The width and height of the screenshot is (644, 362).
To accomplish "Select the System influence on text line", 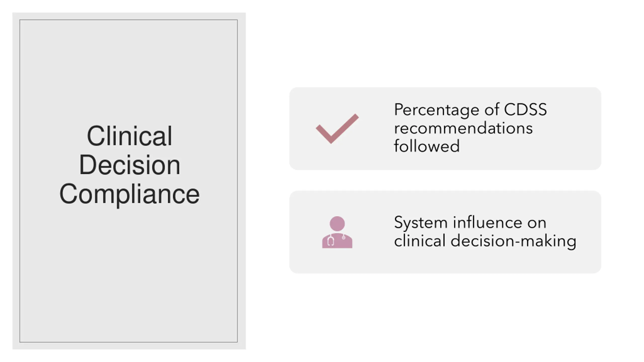I will pos(470,222).
